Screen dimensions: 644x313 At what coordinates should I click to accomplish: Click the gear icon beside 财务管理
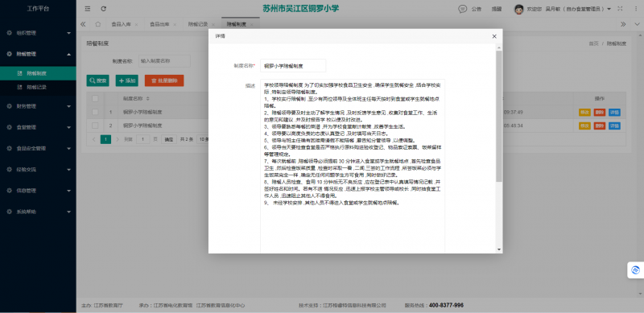point(9,106)
